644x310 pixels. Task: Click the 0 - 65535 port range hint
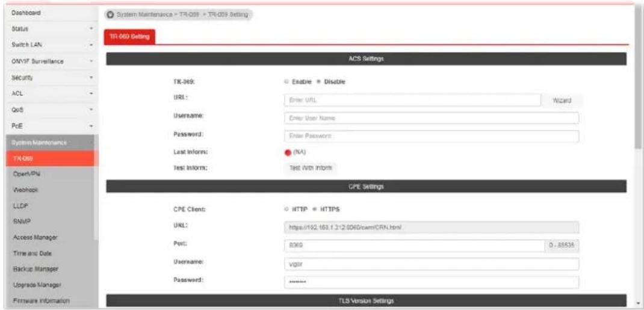[x=562, y=246]
